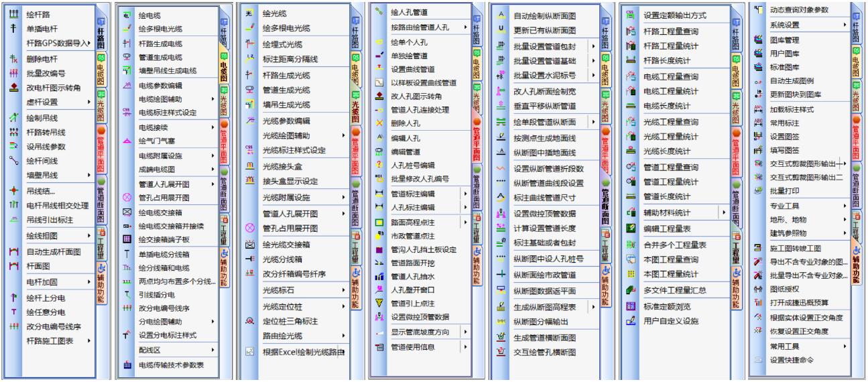Expand the 管道标注编辑 submenu
Screen dimensions: 868x382
(464, 193)
